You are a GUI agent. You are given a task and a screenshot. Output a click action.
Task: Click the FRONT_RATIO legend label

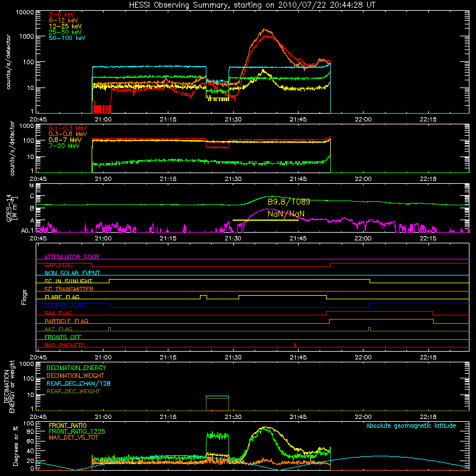(68, 425)
